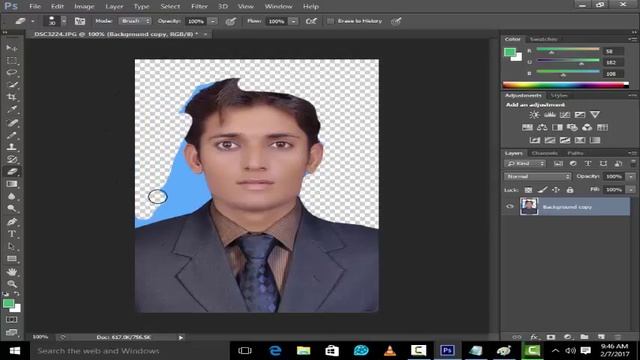The width and height of the screenshot is (640, 360).
Task: Select the Gradient tool
Action: pyautogui.click(x=11, y=184)
